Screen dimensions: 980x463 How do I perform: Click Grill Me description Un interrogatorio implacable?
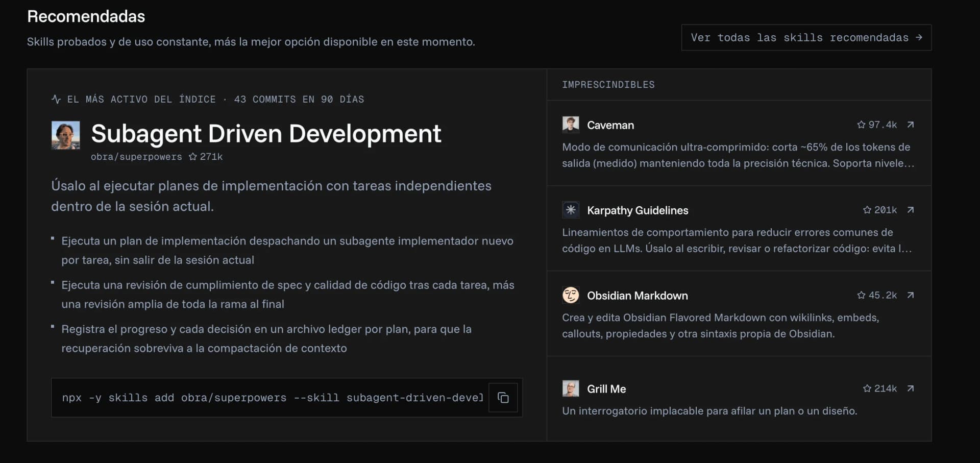(x=709, y=411)
